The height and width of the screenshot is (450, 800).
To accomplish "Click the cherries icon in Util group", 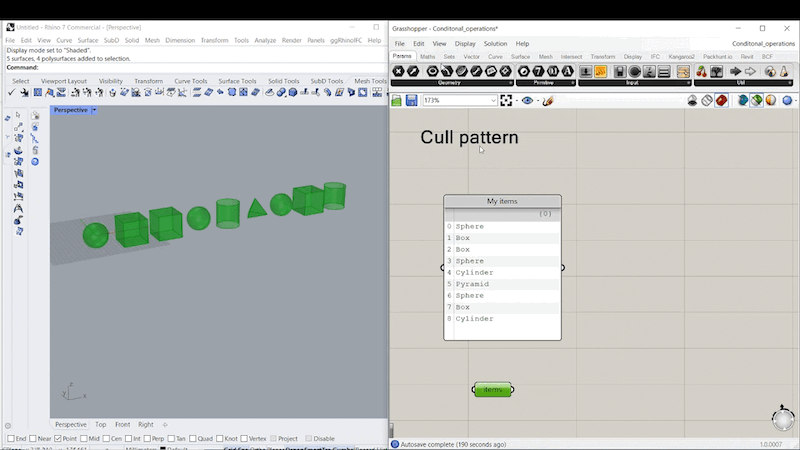I will pos(702,71).
